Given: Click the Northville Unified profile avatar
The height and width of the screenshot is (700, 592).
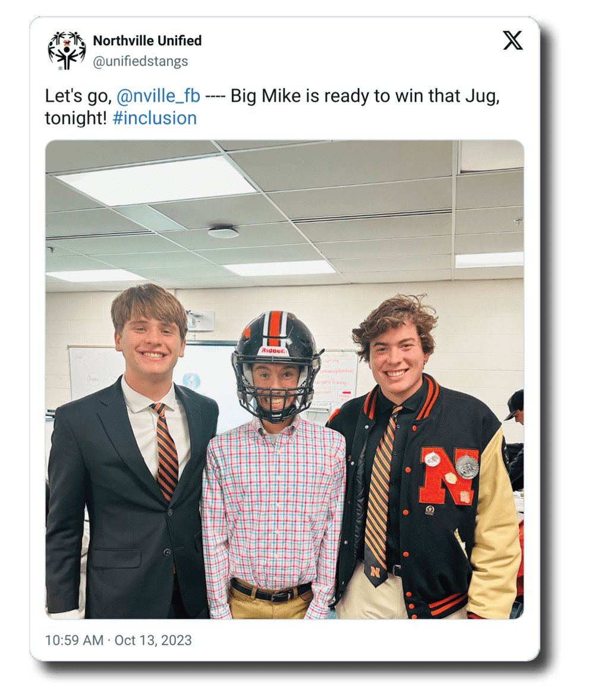Looking at the screenshot, I should click(67, 51).
